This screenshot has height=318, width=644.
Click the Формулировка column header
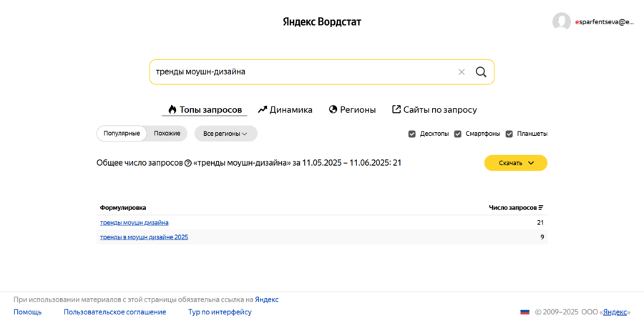coord(123,208)
